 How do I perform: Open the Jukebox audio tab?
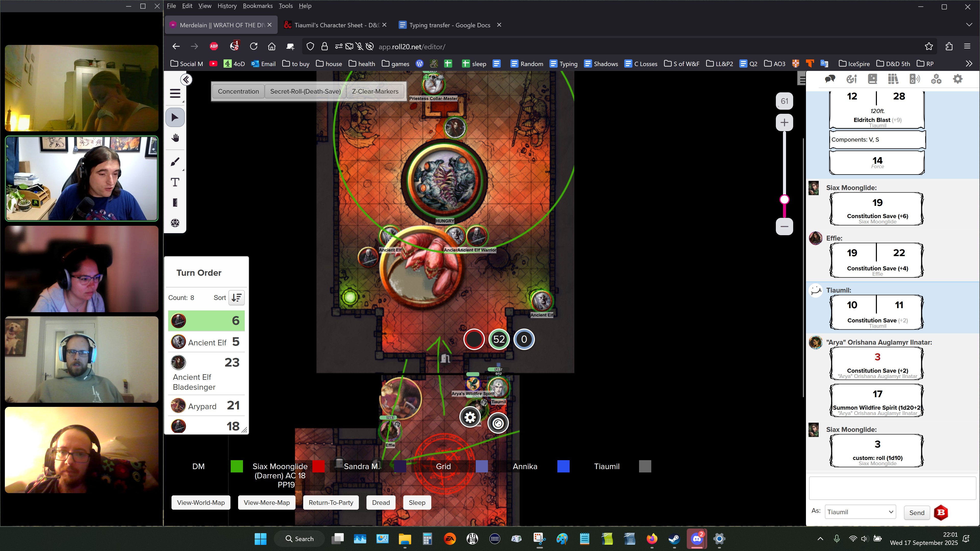click(915, 79)
